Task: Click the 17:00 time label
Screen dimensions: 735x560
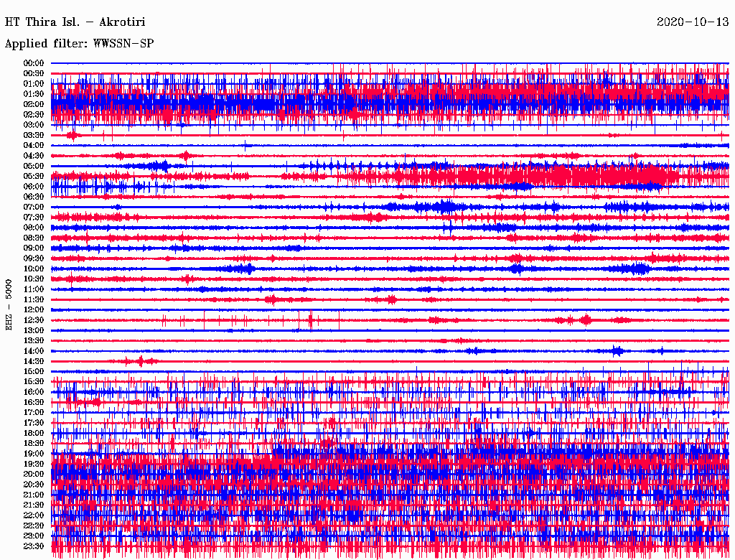Action: click(x=34, y=413)
